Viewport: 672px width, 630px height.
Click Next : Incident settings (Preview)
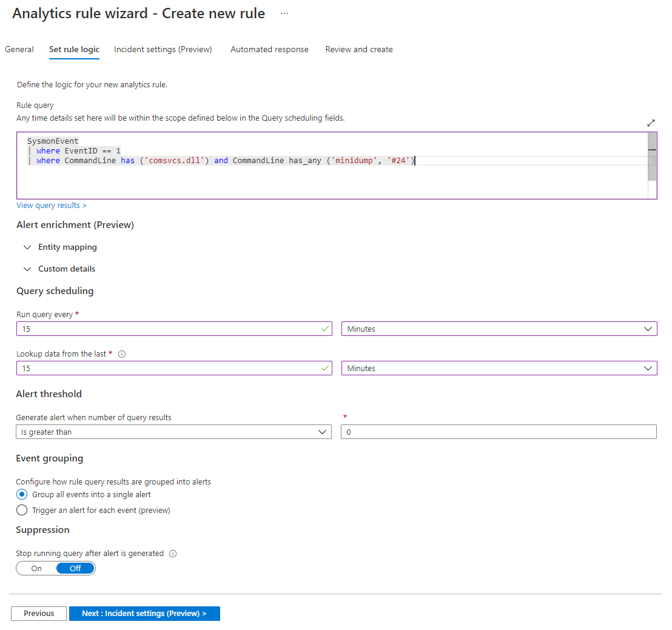[144, 613]
